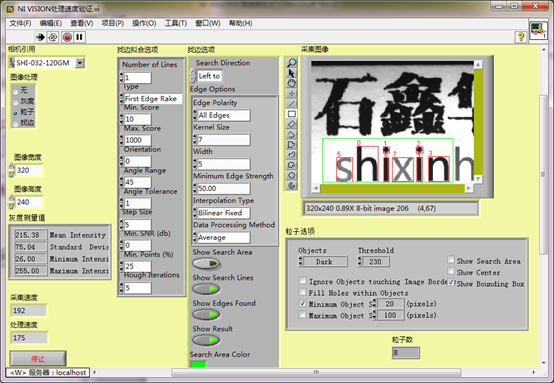Image resolution: width=554 pixels, height=383 pixels.
Task: Toggle the Show Edges Found switch
Action: (206, 314)
